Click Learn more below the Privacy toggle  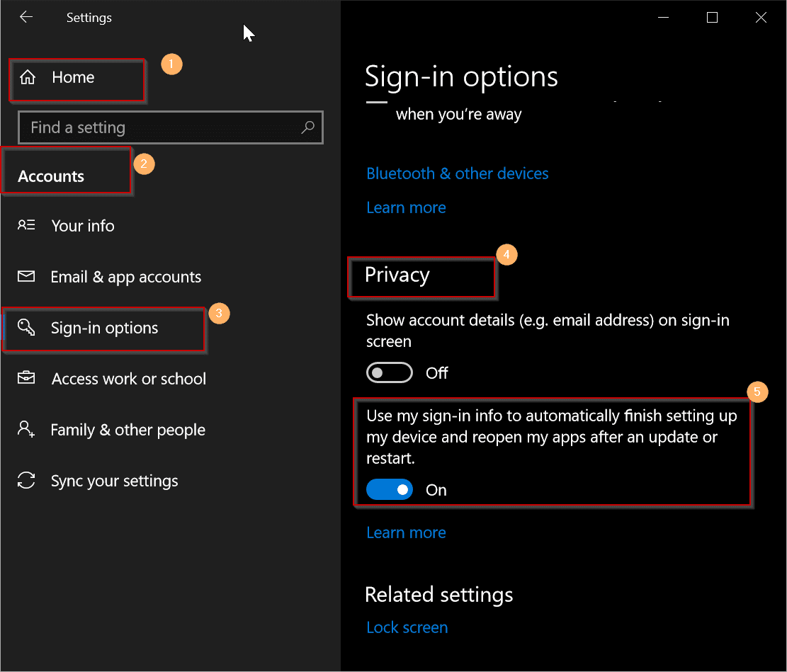pos(406,532)
